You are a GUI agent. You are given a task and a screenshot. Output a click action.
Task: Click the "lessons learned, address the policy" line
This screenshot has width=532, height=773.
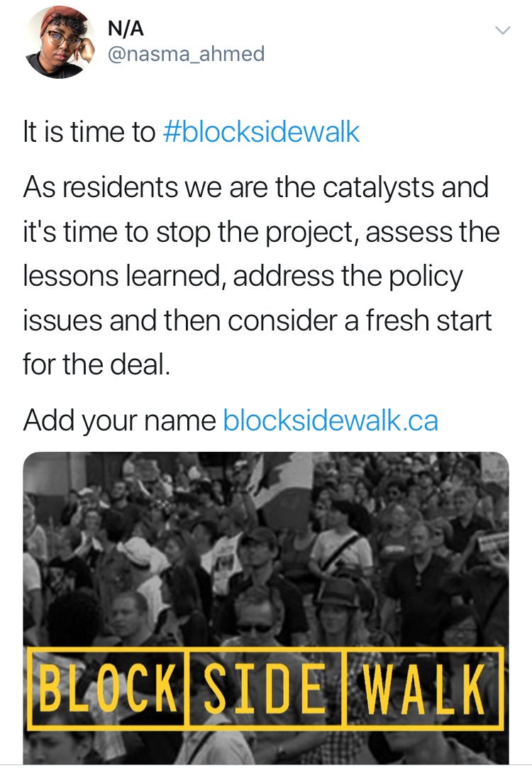[x=243, y=277]
